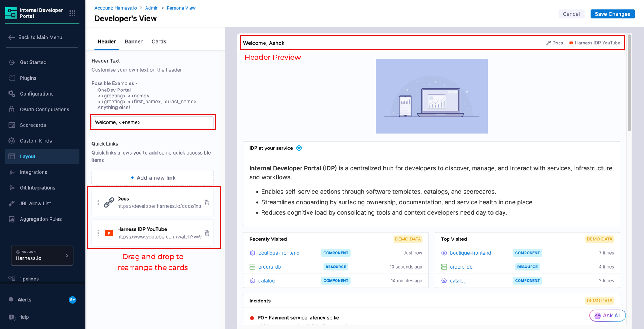
Task: Click the "14 minutes ago" timestamp
Action: click(x=407, y=280)
